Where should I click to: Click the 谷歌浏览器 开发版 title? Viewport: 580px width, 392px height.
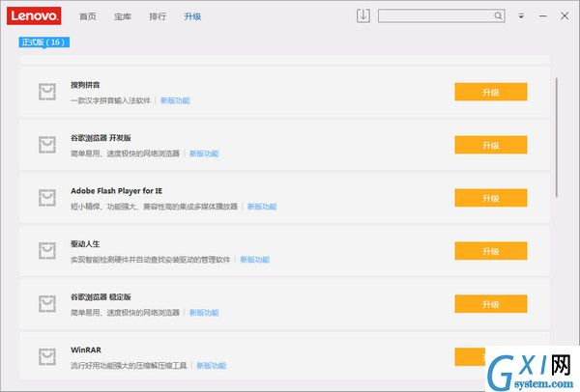[101, 138]
